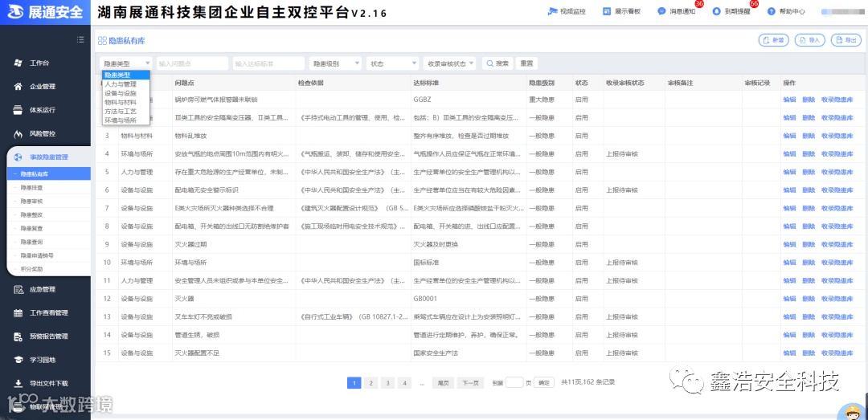The width and height of the screenshot is (868, 420).
Task: Click the 企业管理 sidebar icon
Action: point(18,86)
